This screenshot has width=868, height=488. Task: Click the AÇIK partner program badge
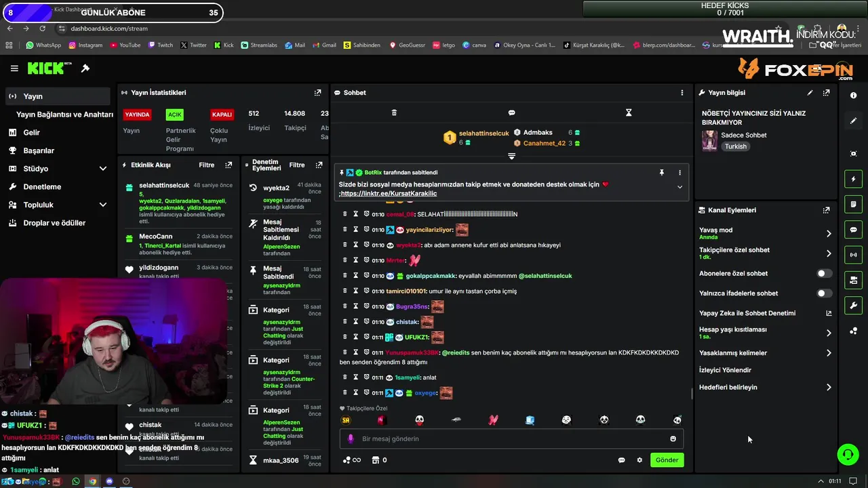(174, 115)
